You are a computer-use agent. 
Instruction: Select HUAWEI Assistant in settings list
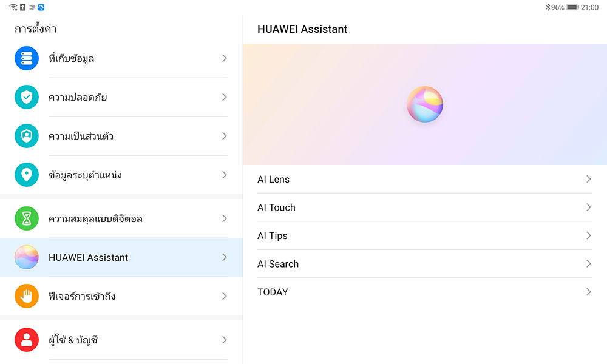88,258
